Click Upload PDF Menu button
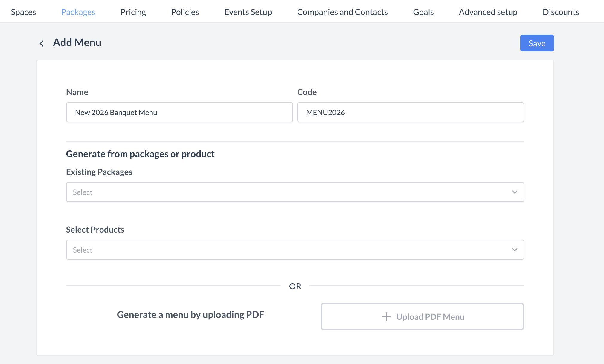Image resolution: width=604 pixels, height=364 pixels. coord(422,316)
